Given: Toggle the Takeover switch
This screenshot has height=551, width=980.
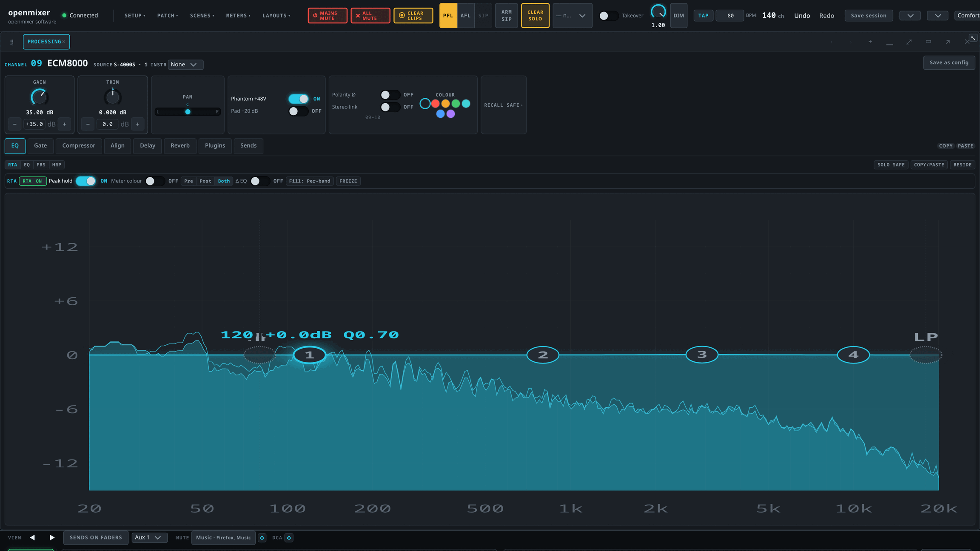Looking at the screenshot, I should 608,16.
